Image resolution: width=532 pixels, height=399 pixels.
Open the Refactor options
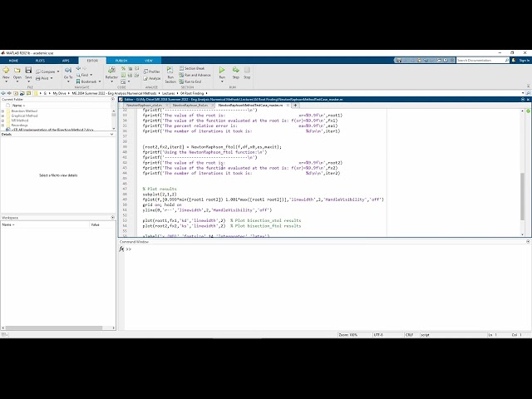point(111,72)
